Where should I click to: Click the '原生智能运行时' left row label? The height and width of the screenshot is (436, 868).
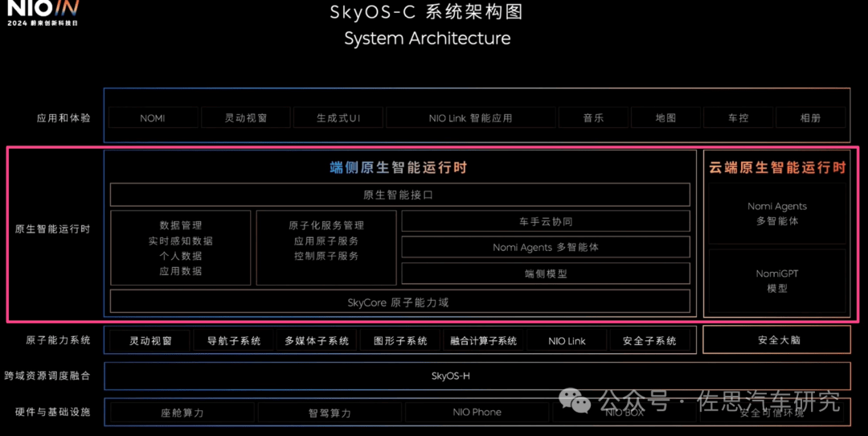pos(52,228)
